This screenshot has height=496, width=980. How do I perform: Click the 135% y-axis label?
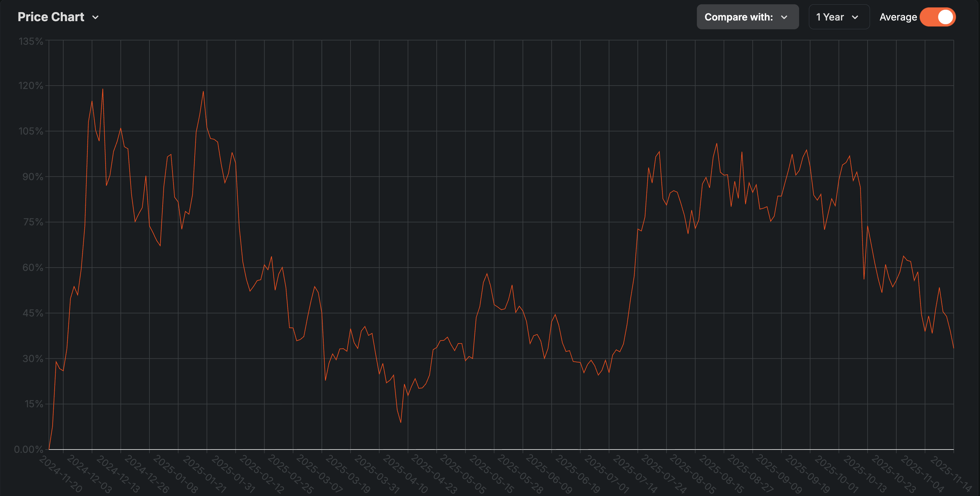31,41
